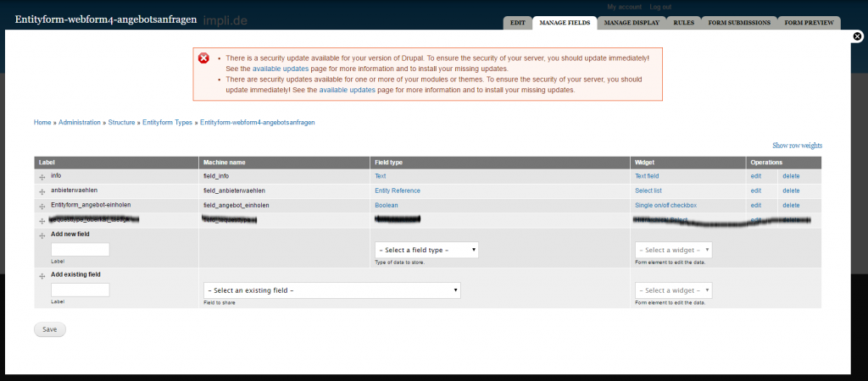
Task: Click drag handle icon for info row
Action: click(42, 177)
